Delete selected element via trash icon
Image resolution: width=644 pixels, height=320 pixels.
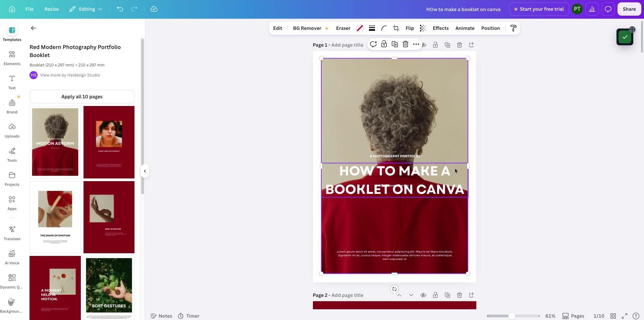click(x=406, y=44)
